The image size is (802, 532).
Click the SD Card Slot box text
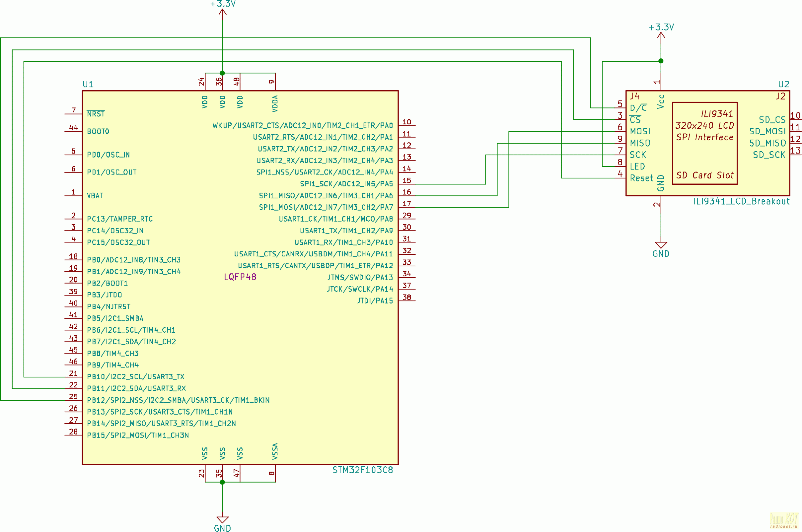pos(704,175)
